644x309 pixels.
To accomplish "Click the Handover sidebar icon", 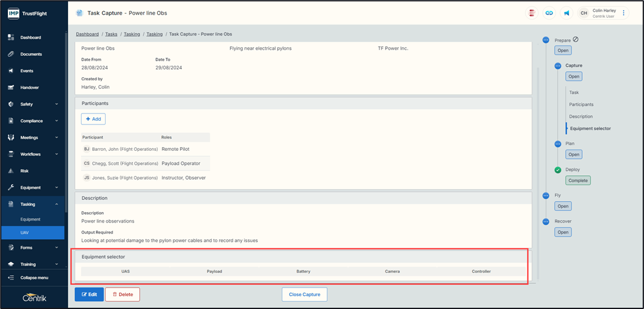I will tap(11, 88).
